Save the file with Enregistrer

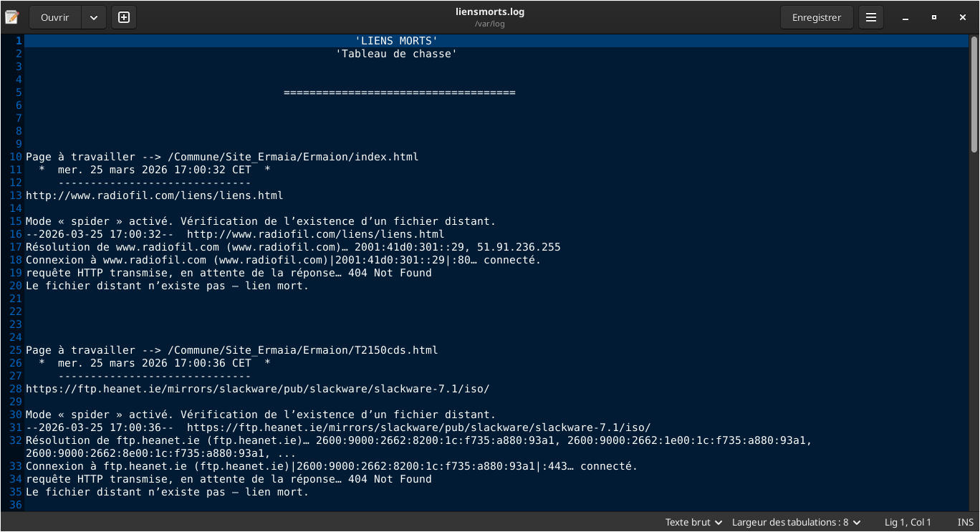pos(816,17)
